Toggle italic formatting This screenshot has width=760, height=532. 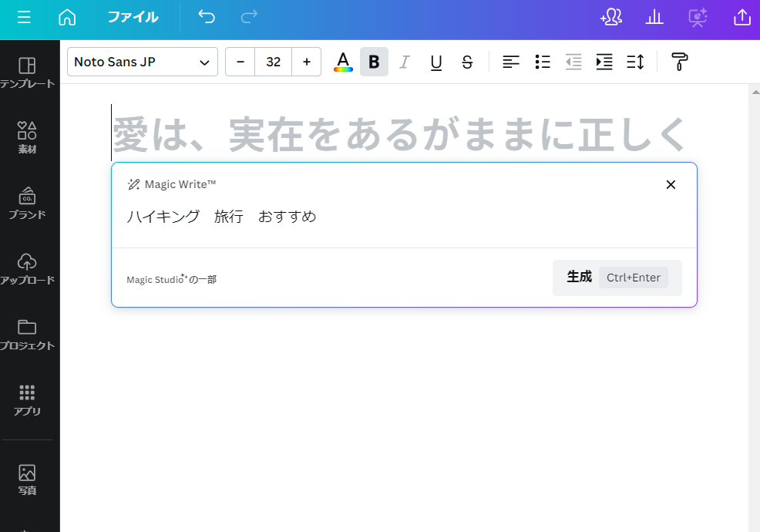pyautogui.click(x=405, y=62)
